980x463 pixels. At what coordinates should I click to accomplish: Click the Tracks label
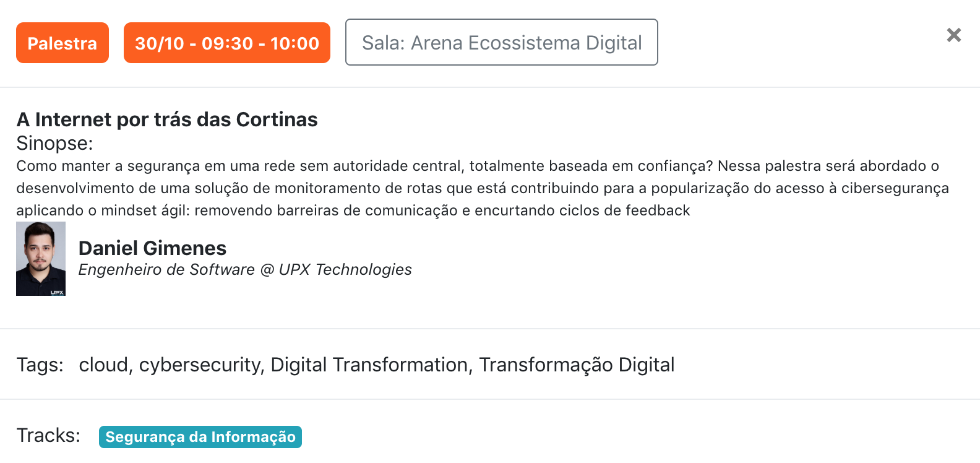tap(48, 435)
